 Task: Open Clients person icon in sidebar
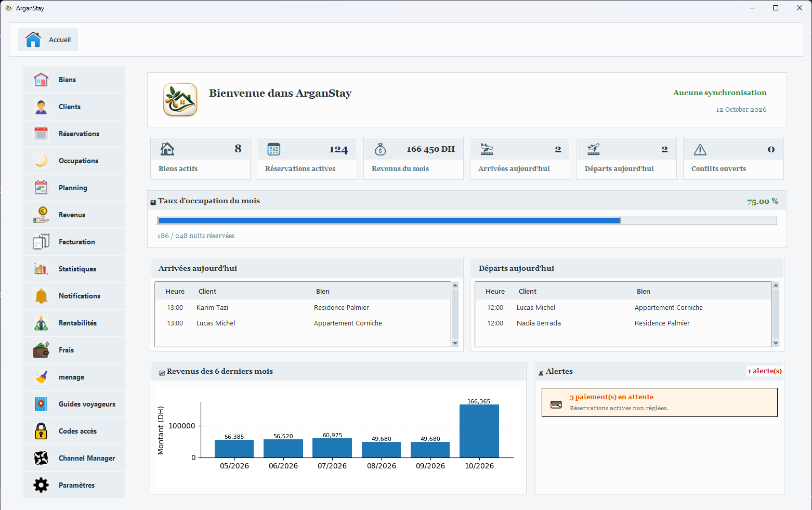(x=41, y=107)
